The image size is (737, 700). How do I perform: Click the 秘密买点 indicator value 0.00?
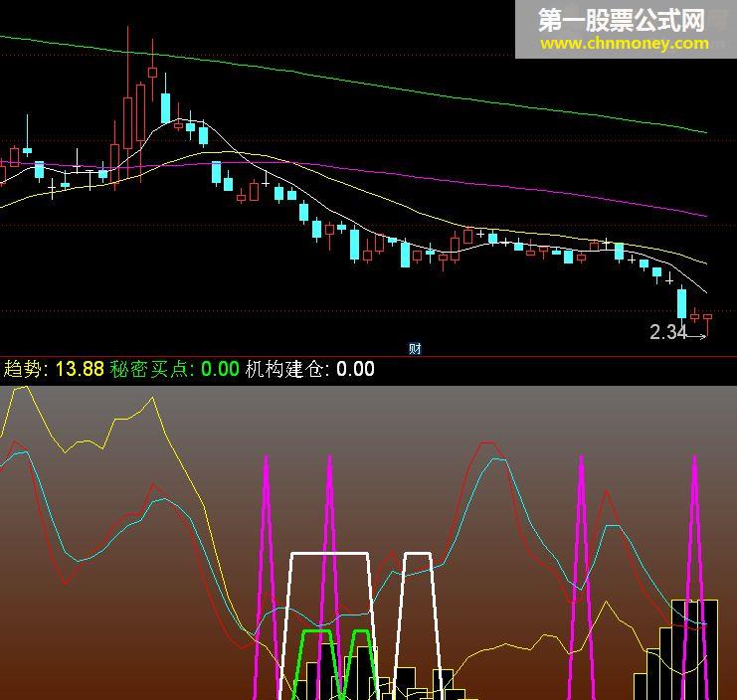[221, 369]
